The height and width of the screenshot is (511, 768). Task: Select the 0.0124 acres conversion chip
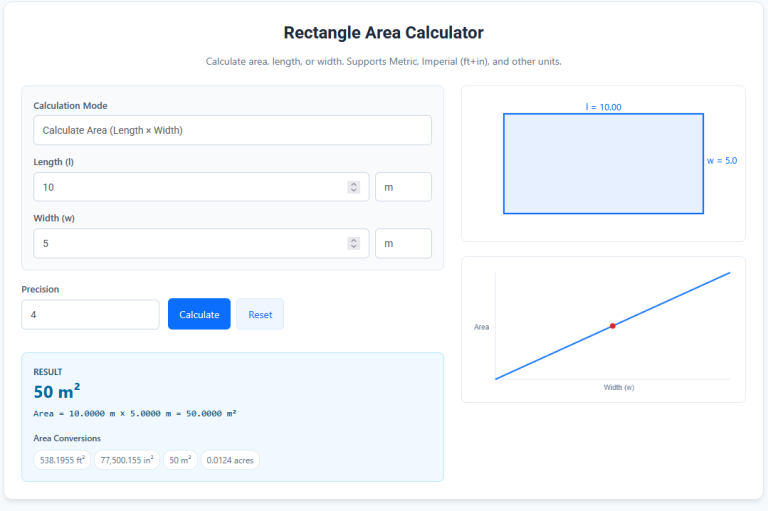click(x=230, y=460)
